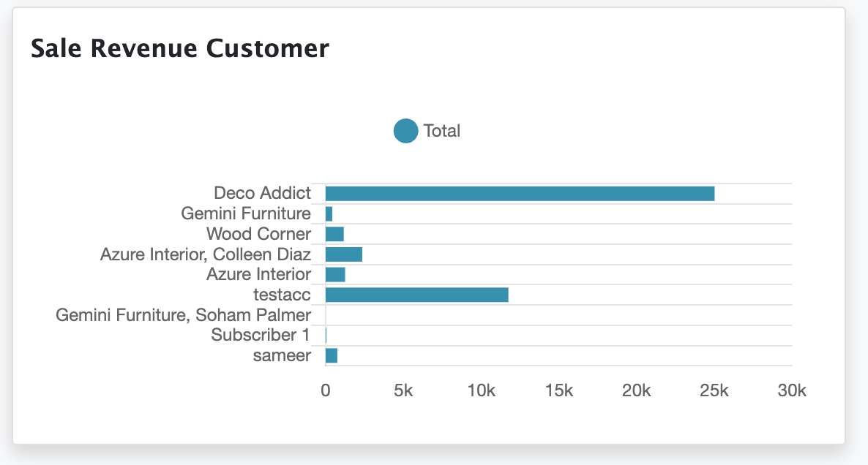Viewport: 868px width, 465px height.
Task: Click the 30k x-axis tick label
Action: [791, 390]
